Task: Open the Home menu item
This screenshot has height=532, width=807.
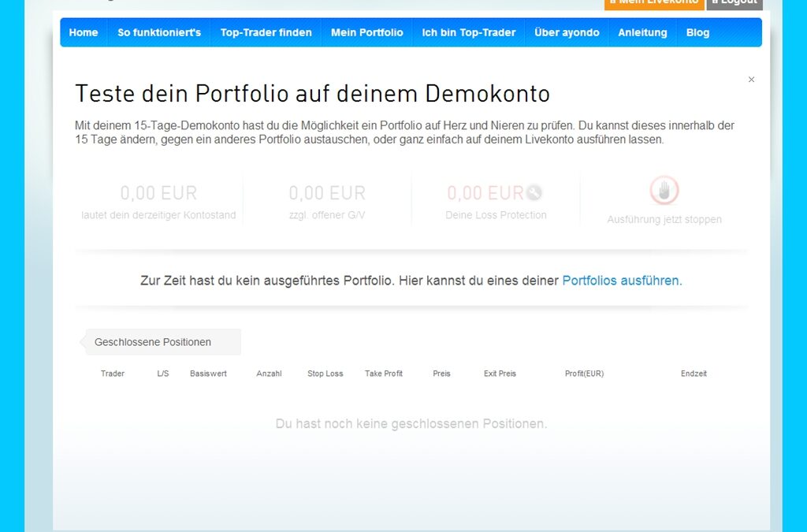Action: pos(84,32)
